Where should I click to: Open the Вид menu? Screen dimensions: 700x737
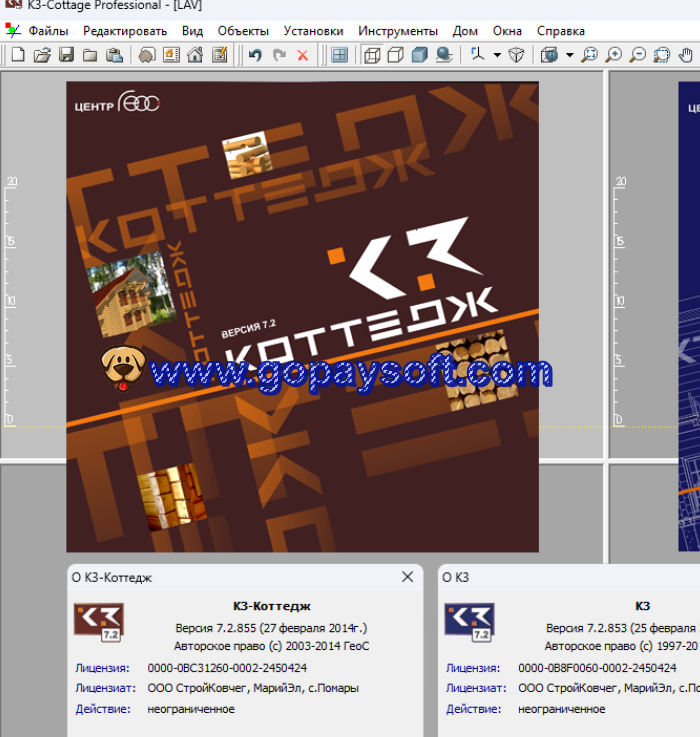(x=192, y=31)
